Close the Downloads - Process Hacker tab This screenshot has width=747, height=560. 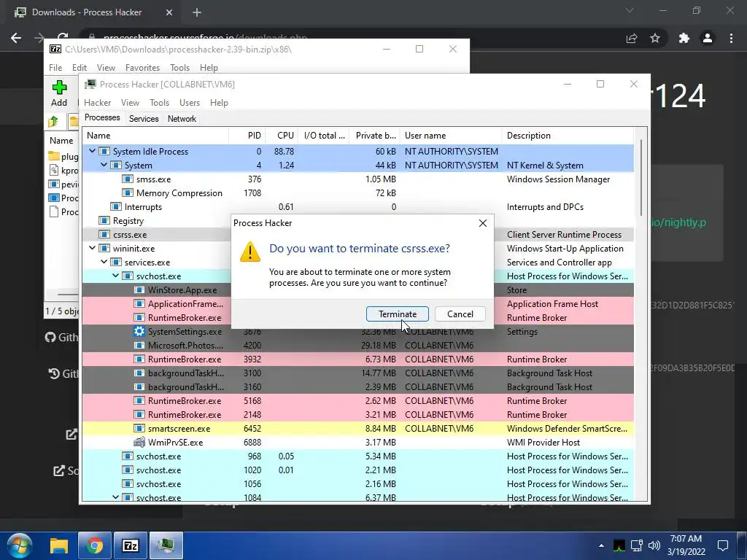[169, 12]
